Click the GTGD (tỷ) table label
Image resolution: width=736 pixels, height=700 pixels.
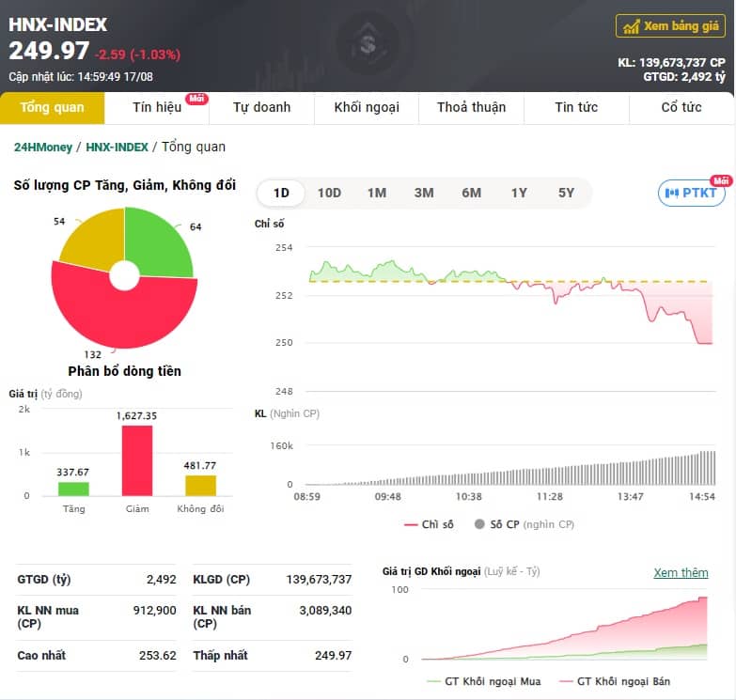click(x=44, y=580)
